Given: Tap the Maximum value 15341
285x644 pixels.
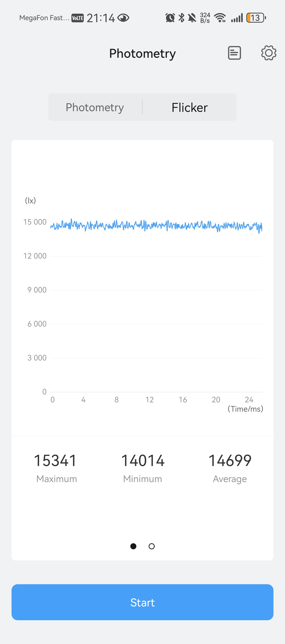Looking at the screenshot, I should 55,461.
